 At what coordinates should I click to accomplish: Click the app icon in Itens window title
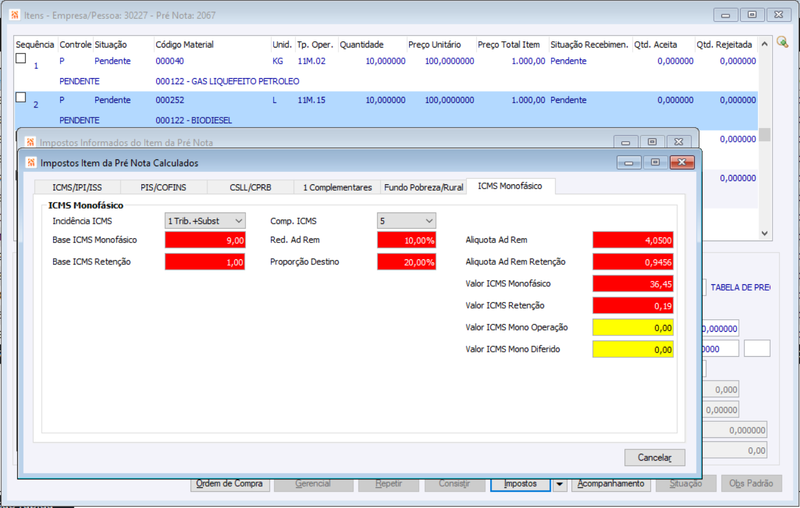(15, 15)
